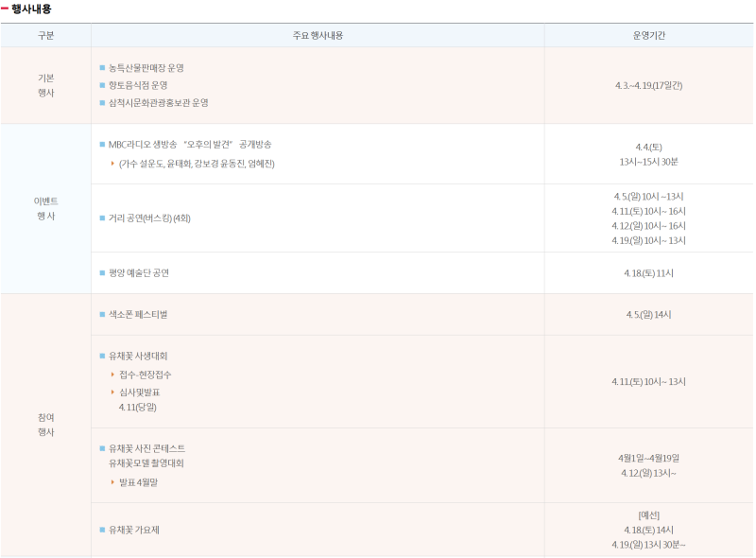Click the orange arrow before 발표 4월말

point(112,482)
